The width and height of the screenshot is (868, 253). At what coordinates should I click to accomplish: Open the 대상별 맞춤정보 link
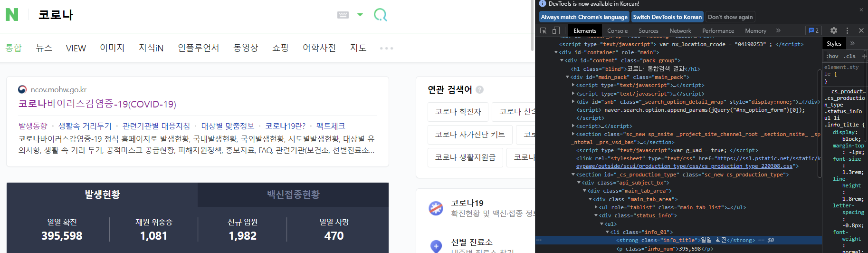point(228,126)
